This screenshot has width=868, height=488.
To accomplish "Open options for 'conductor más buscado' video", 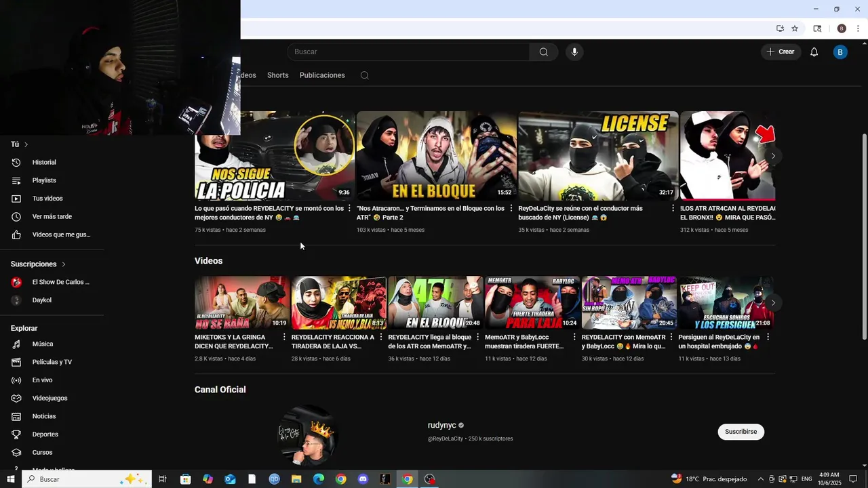I will pyautogui.click(x=673, y=209).
